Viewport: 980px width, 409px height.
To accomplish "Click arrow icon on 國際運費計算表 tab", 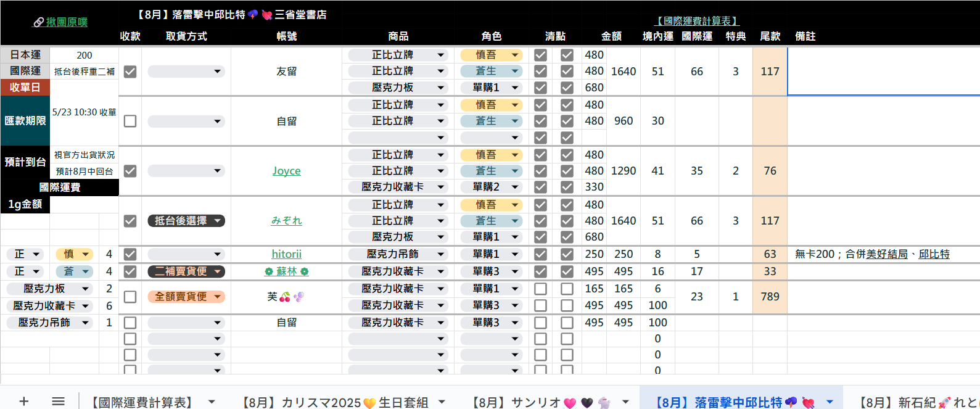I will click(212, 402).
